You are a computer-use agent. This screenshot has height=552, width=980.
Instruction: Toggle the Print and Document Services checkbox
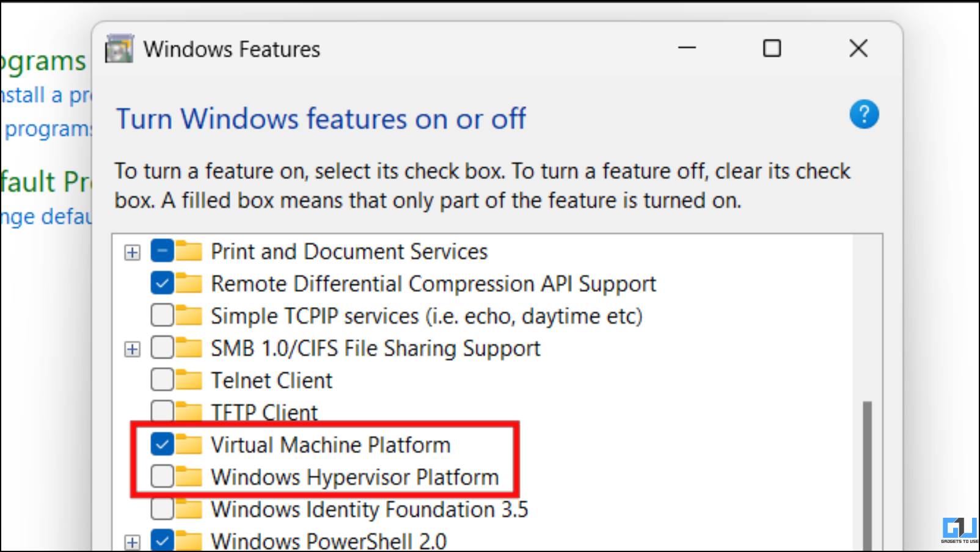[x=163, y=251]
